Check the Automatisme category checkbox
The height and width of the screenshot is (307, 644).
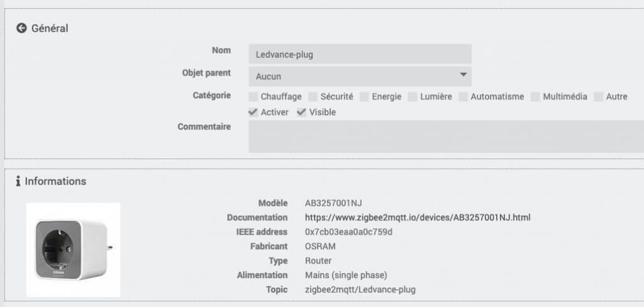464,97
